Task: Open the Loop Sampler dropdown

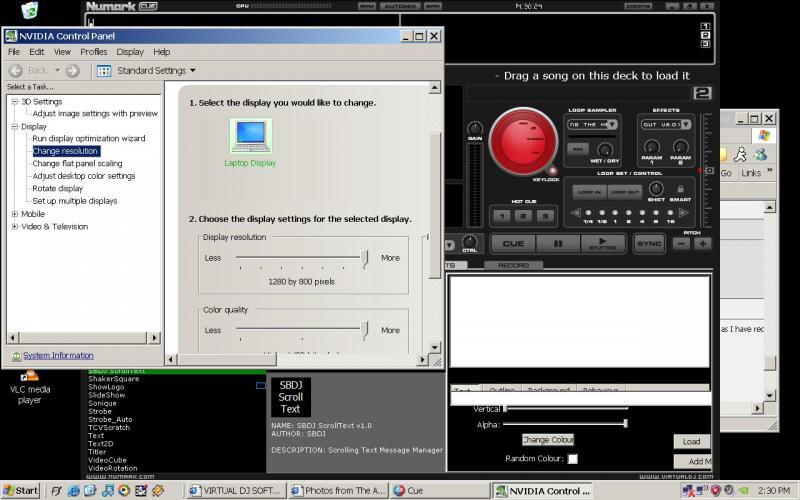Action: [612, 124]
